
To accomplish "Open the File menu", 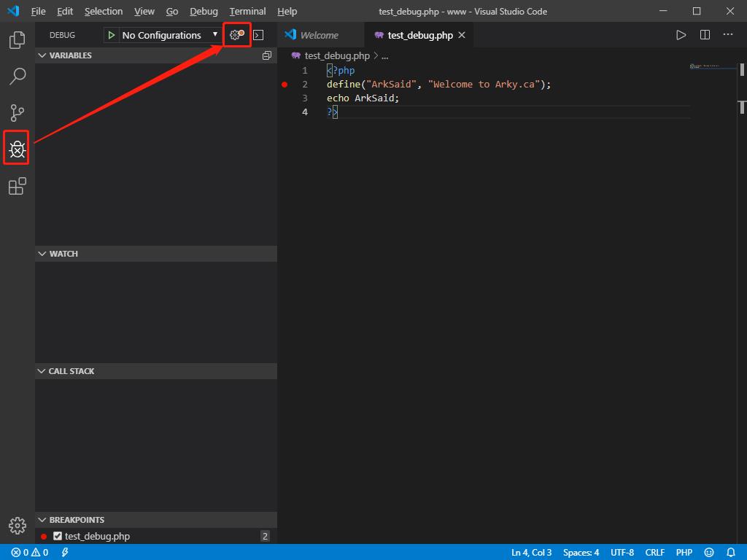I will coord(38,11).
